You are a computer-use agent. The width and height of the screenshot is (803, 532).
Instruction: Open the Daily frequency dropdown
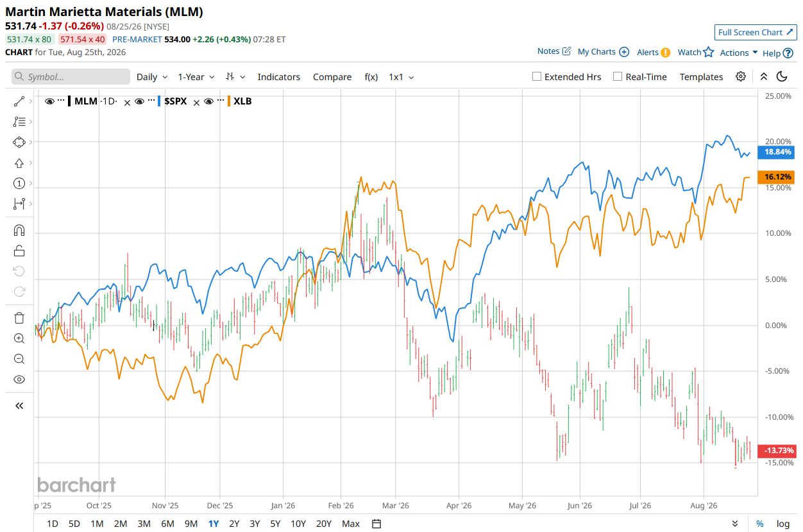(x=152, y=76)
